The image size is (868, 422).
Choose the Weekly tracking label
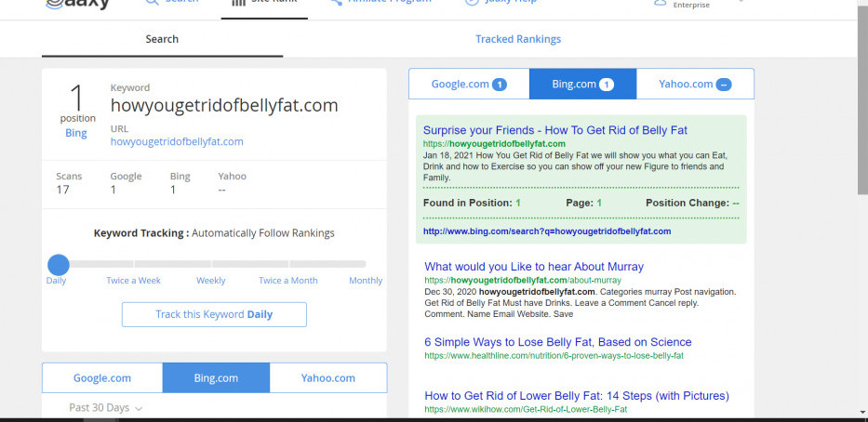(211, 281)
